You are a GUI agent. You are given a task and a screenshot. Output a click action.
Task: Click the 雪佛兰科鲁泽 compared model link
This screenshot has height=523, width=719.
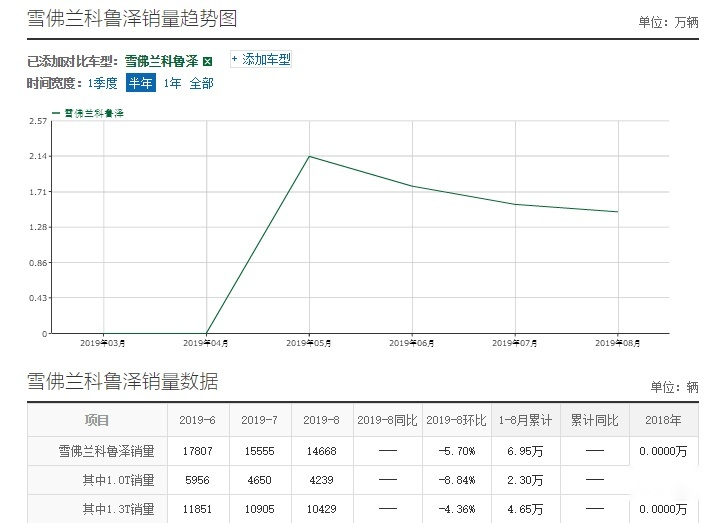click(x=161, y=61)
